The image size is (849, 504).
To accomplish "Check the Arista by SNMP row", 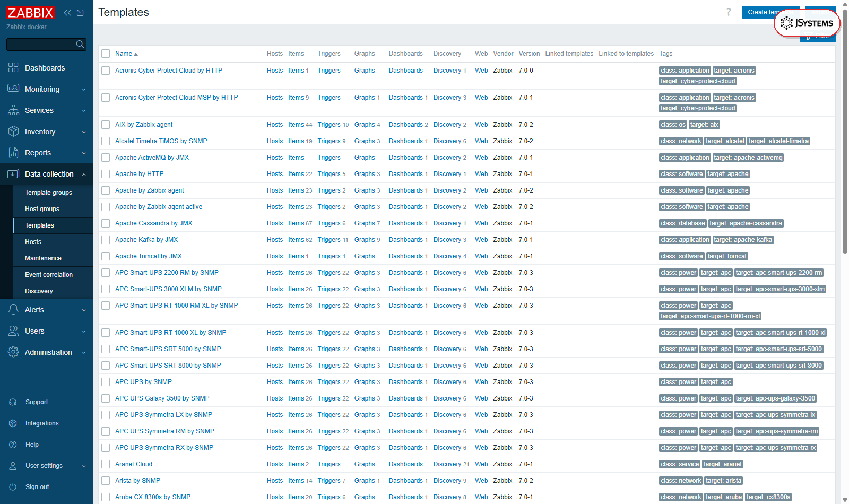I will pyautogui.click(x=106, y=481).
